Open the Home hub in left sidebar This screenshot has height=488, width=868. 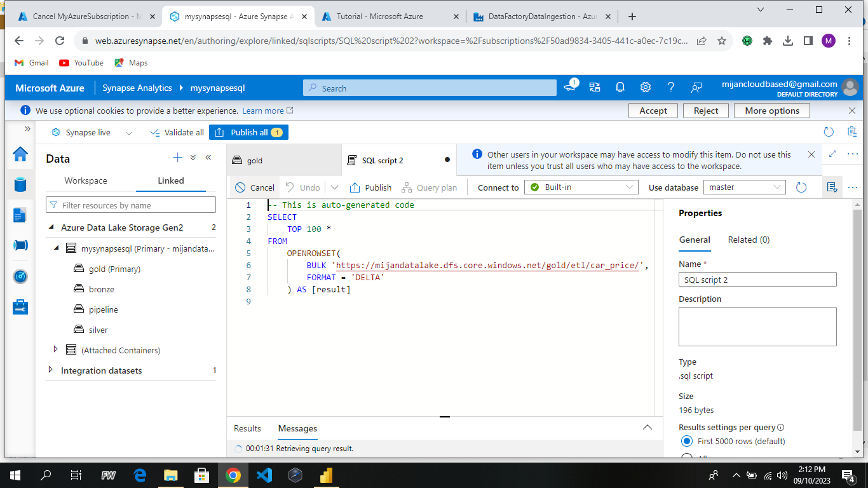(x=20, y=154)
